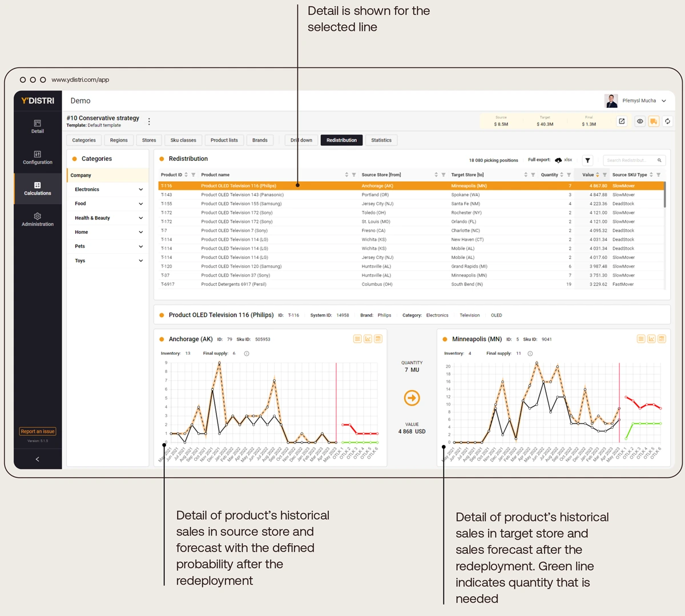Select the Sku classes tab
The height and width of the screenshot is (616, 685).
pyautogui.click(x=183, y=140)
